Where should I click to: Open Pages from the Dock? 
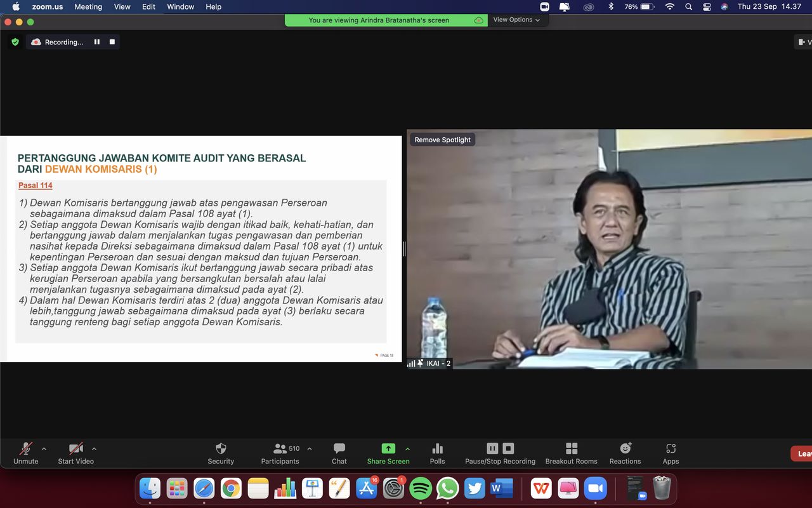pos(339,488)
